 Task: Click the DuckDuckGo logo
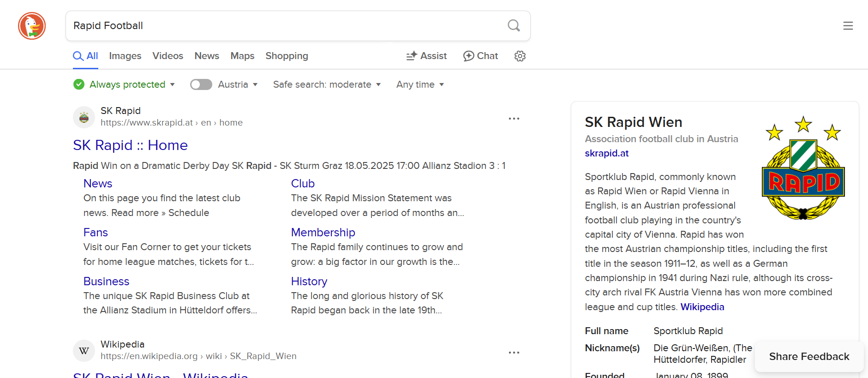32,26
